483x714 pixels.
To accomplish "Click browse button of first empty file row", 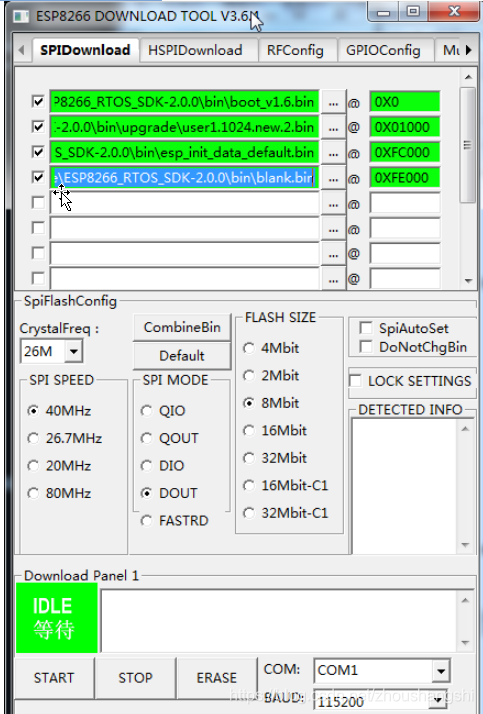I will pos(333,204).
